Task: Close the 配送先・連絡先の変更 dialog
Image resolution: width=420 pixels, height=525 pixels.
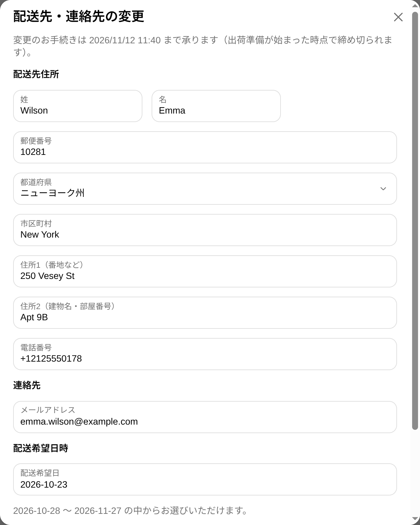Action: pos(398,17)
